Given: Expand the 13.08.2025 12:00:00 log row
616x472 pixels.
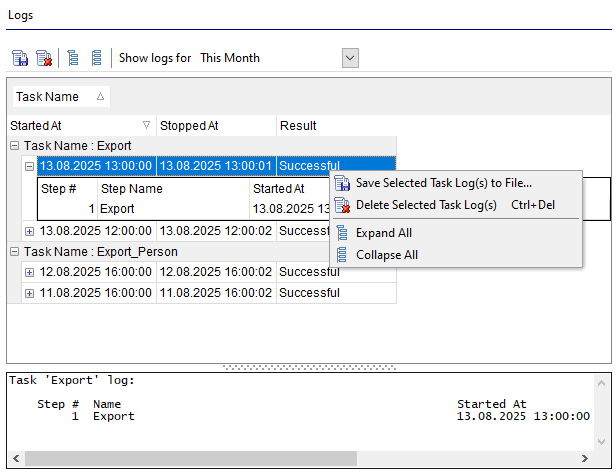Looking at the screenshot, I should coord(29,231).
